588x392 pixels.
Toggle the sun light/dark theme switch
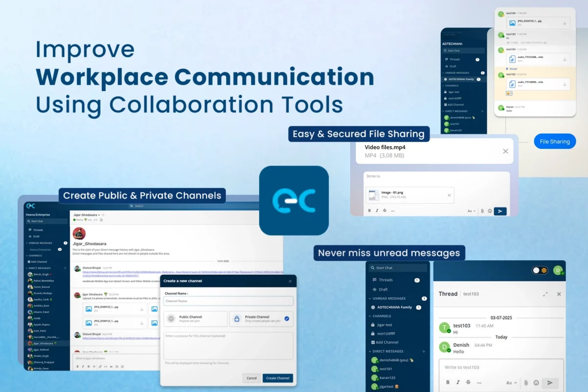(x=540, y=270)
